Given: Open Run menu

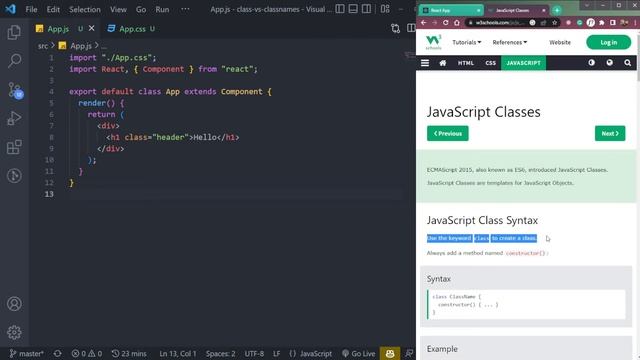Looking at the screenshot, I should (162, 9).
